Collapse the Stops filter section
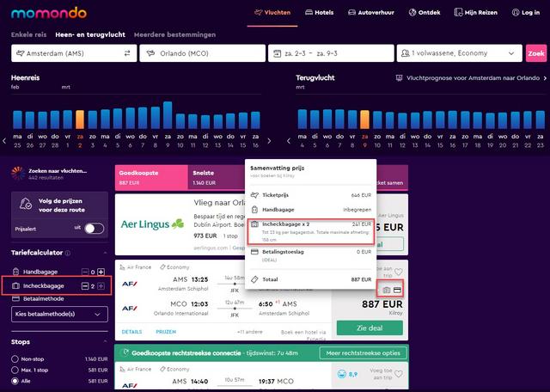Image resolution: width=550 pixels, height=392 pixels. click(105, 342)
